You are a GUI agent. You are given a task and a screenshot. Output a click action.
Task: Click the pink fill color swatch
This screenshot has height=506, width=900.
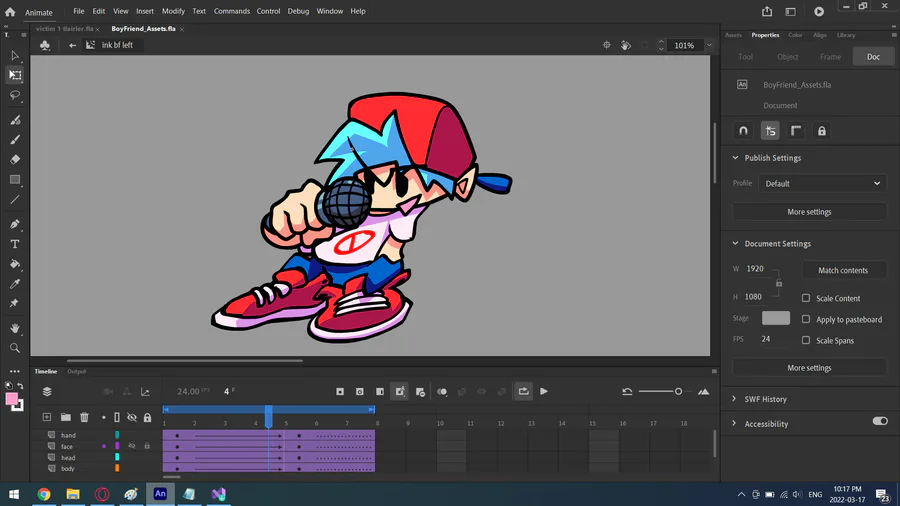[11, 399]
